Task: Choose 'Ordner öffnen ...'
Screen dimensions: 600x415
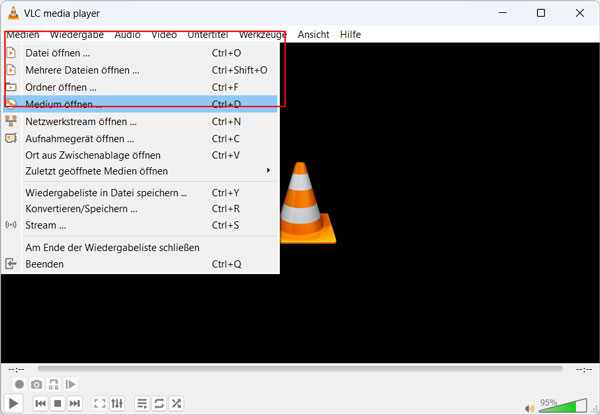Action: (140, 87)
